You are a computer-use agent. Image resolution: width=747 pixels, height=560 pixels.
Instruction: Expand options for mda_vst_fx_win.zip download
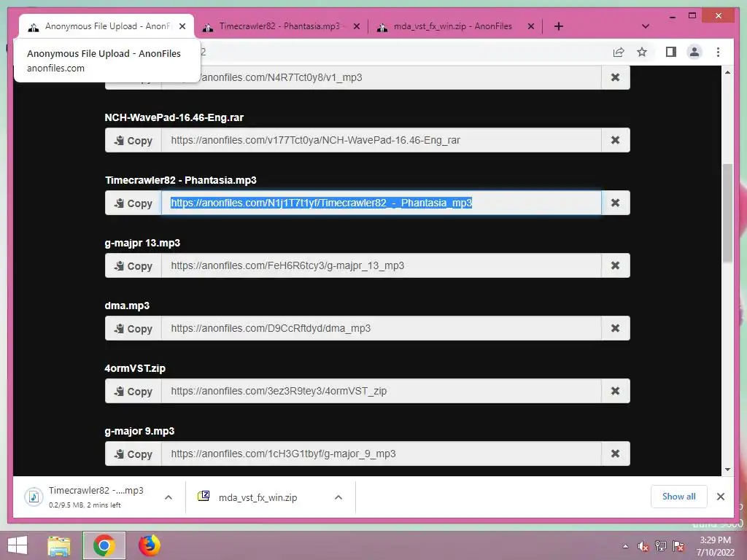click(x=338, y=497)
